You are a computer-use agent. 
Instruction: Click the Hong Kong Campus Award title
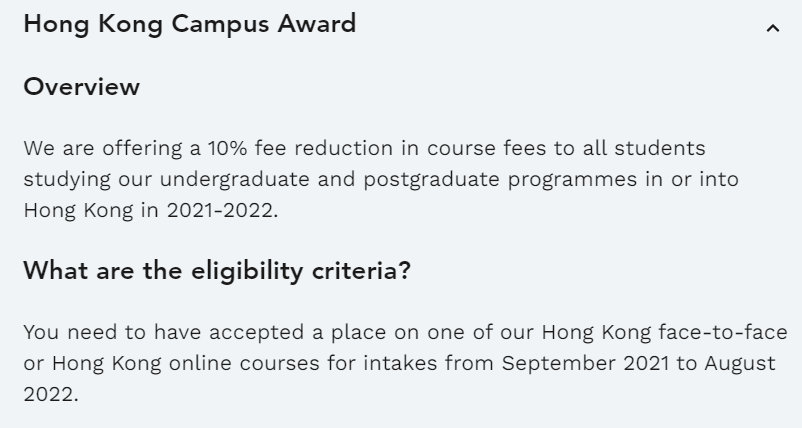pyautogui.click(x=189, y=25)
